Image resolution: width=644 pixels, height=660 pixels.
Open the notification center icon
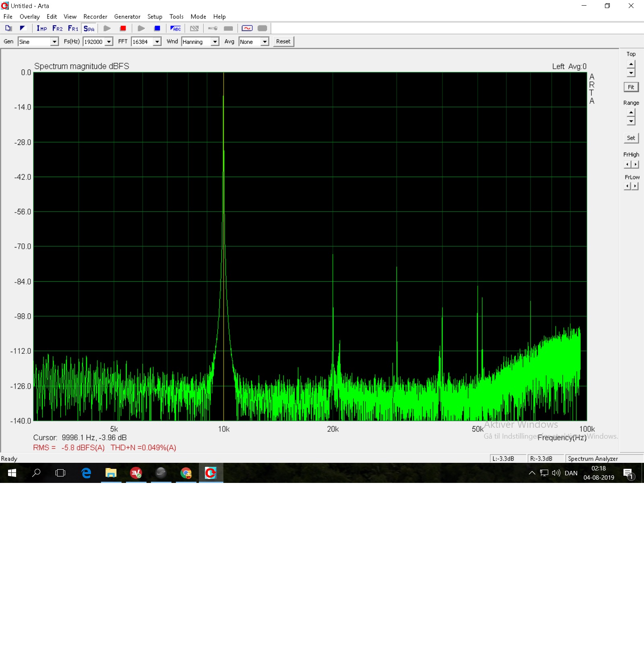coord(629,473)
